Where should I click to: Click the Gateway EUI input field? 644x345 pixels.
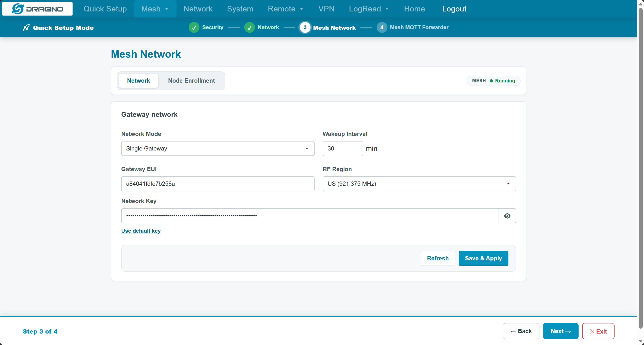(x=217, y=184)
